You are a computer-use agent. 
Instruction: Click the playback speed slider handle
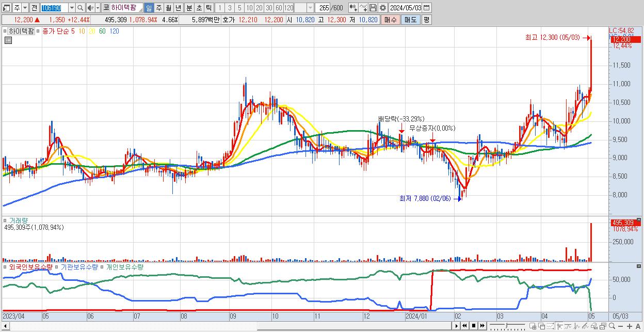(506, 326)
